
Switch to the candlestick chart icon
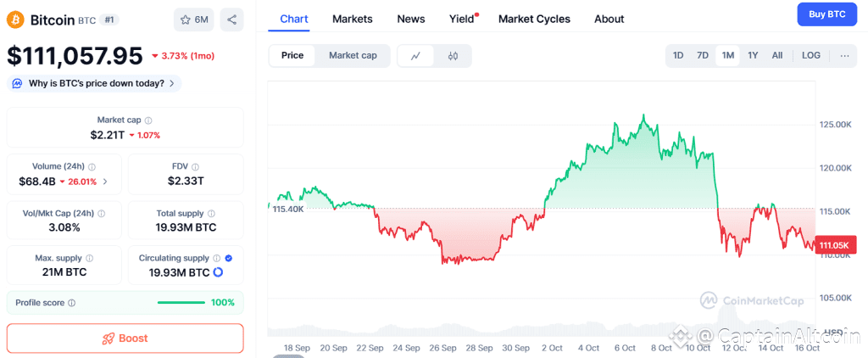[x=453, y=56]
